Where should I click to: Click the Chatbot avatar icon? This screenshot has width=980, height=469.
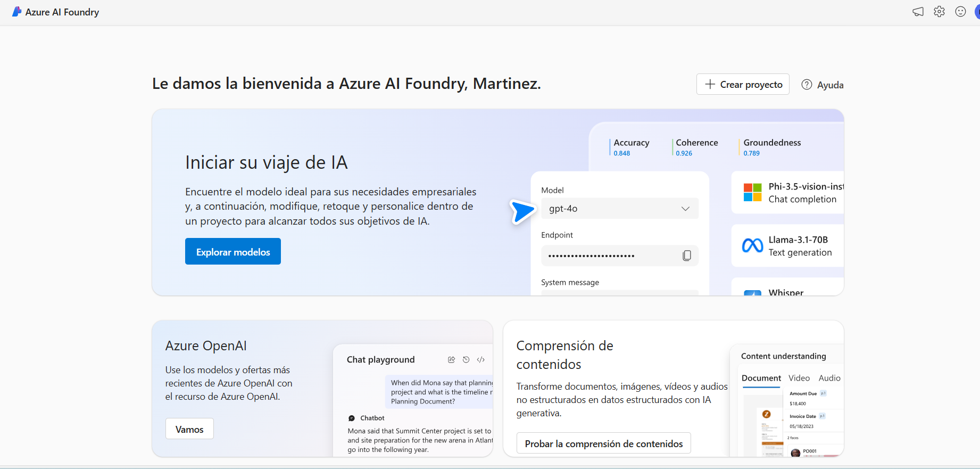352,418
